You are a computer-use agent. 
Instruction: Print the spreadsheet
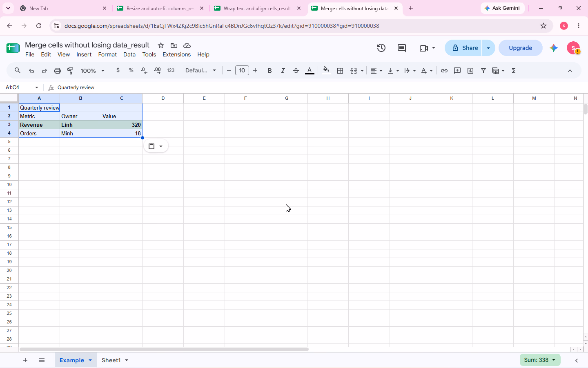click(x=58, y=71)
